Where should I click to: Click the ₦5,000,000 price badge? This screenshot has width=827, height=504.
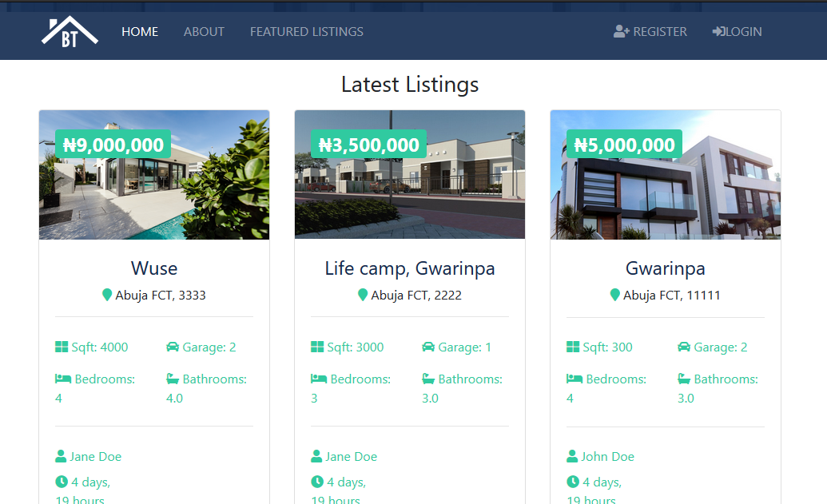tap(623, 145)
